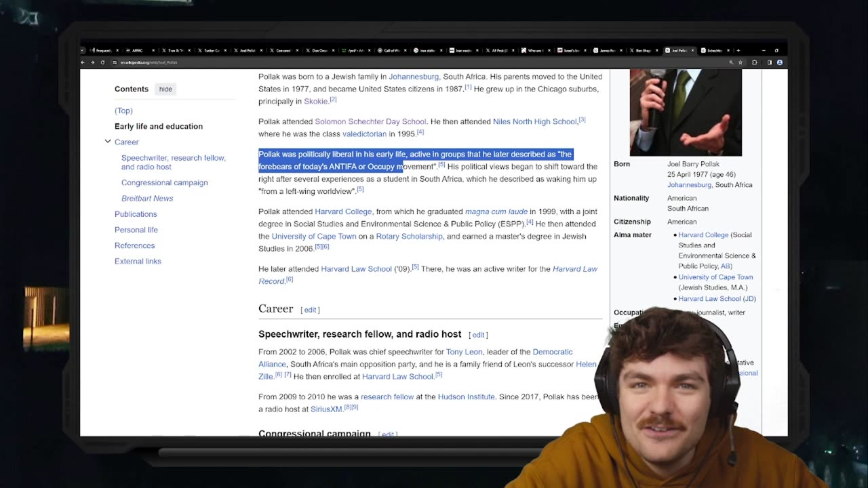Open Harvard College link in Alma mater
Image resolution: width=868 pixels, height=488 pixels.
coord(703,235)
